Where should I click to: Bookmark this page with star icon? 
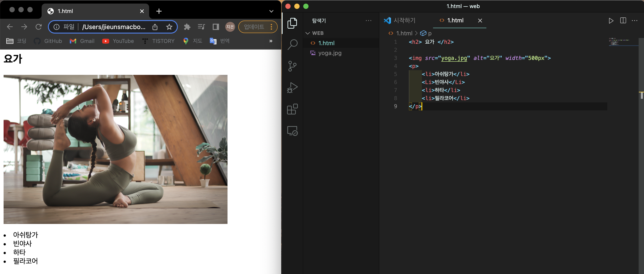point(169,27)
